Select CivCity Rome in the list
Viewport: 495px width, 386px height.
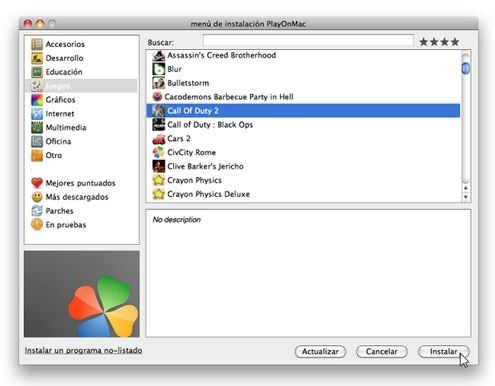(303, 152)
